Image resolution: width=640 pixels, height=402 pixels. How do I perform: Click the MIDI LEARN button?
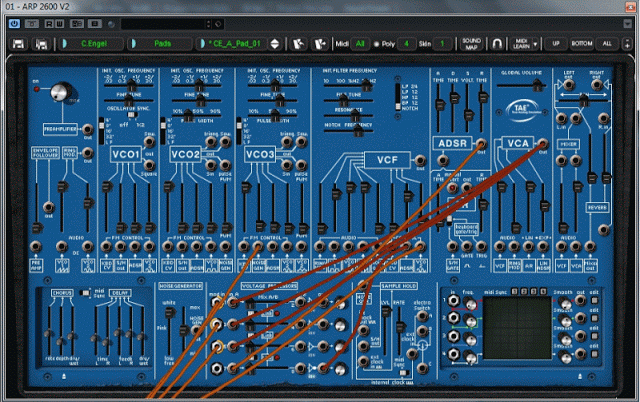point(521,44)
